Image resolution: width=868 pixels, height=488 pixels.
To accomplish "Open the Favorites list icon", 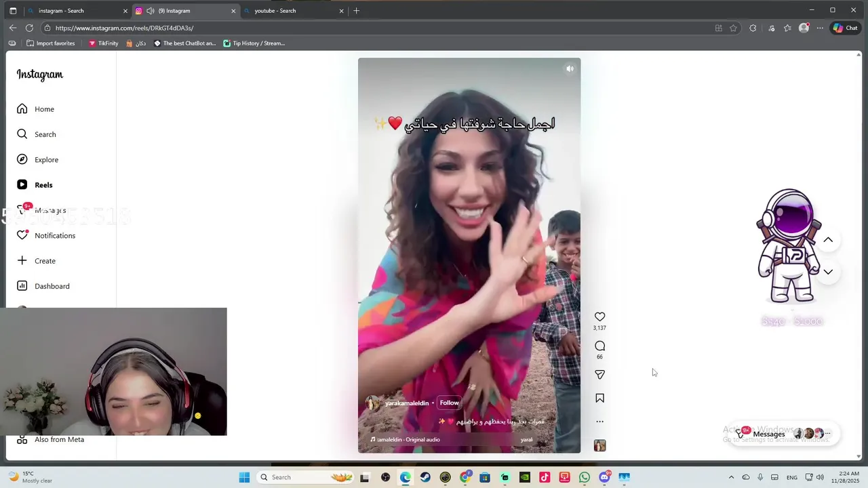I will coord(787,28).
